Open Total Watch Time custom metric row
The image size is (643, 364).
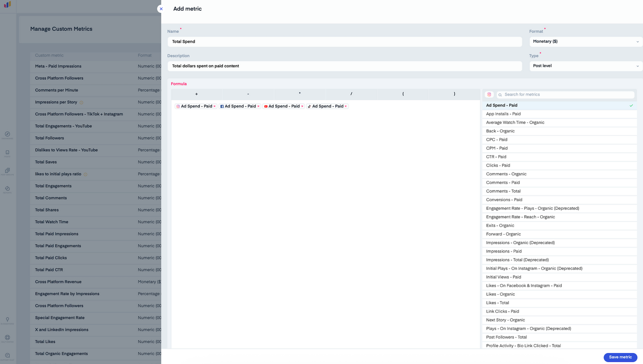tap(96, 222)
